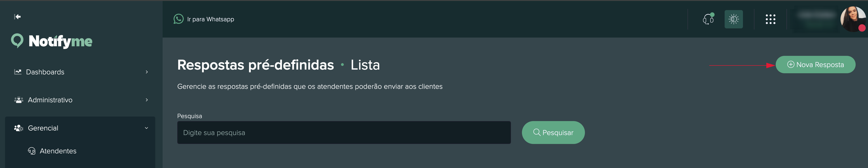Open the Atendentes menu item
Image resolution: width=868 pixels, height=168 pixels.
click(58, 151)
